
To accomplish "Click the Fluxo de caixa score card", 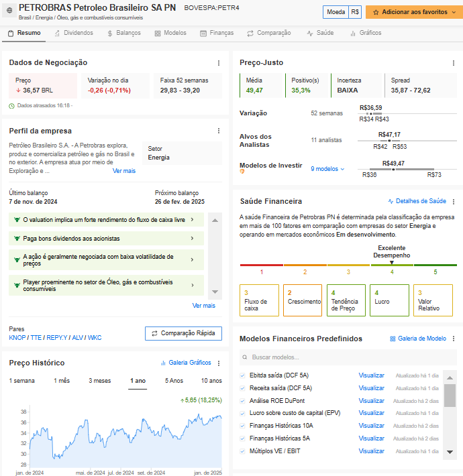I will (x=259, y=300).
